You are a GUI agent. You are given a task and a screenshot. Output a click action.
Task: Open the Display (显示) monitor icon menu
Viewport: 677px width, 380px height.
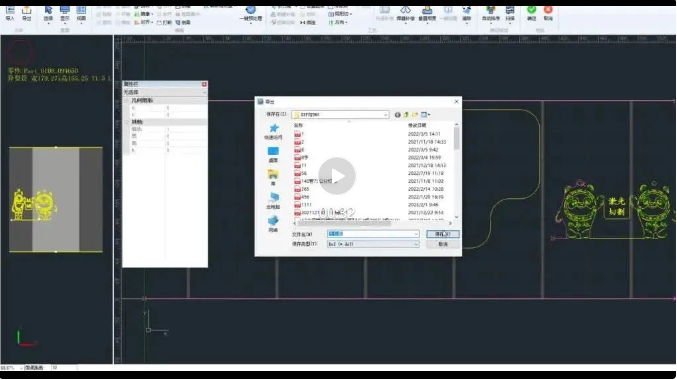pos(65,13)
